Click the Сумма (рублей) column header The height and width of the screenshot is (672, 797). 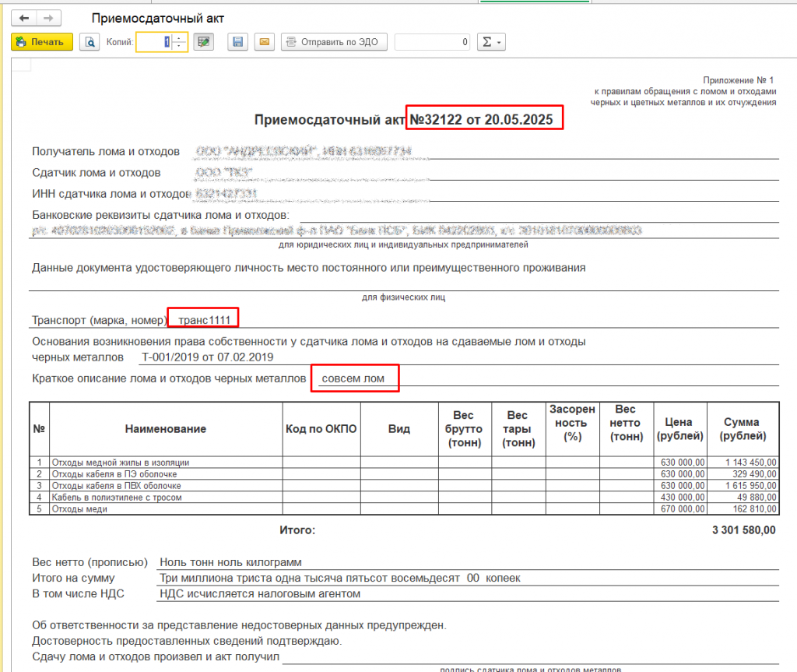tap(743, 429)
